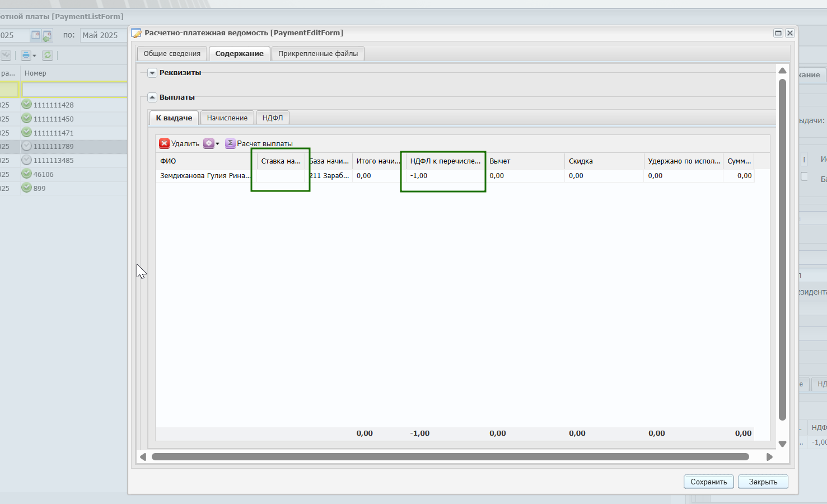
Task: Expand the Реквизиты section
Action: point(152,73)
